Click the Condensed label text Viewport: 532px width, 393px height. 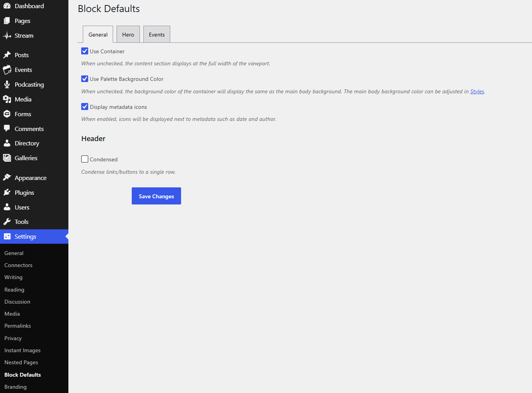click(x=104, y=159)
